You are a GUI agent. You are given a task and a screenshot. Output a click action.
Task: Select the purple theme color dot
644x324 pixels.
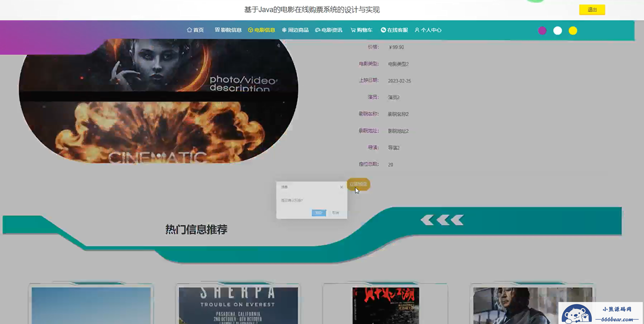(542, 31)
